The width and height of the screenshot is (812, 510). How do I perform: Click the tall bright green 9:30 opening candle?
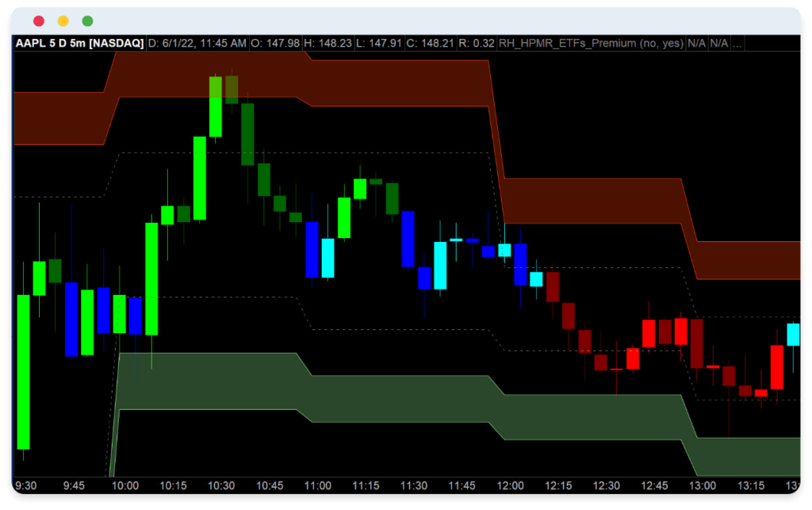coord(23,372)
